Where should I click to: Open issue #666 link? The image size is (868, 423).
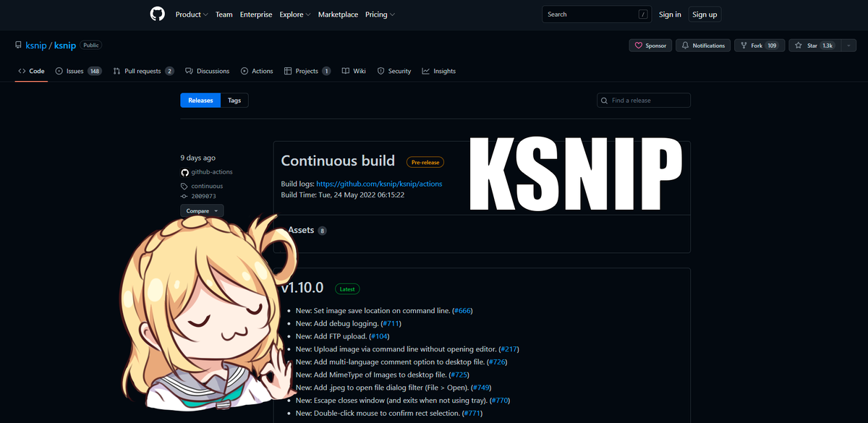click(x=462, y=311)
